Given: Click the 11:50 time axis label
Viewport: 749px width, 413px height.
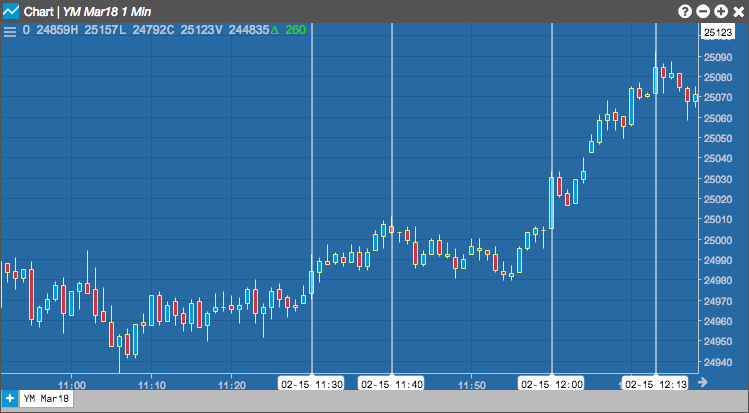Looking at the screenshot, I should 471,385.
